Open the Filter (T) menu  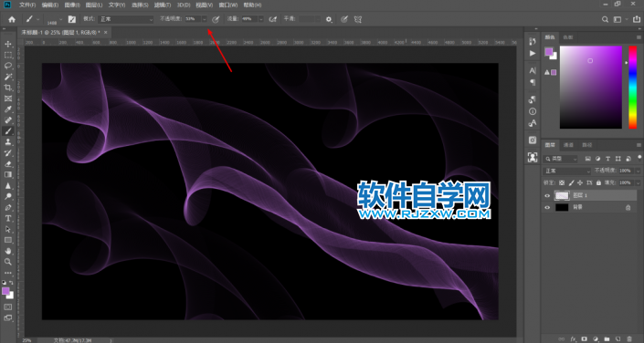(x=163, y=5)
